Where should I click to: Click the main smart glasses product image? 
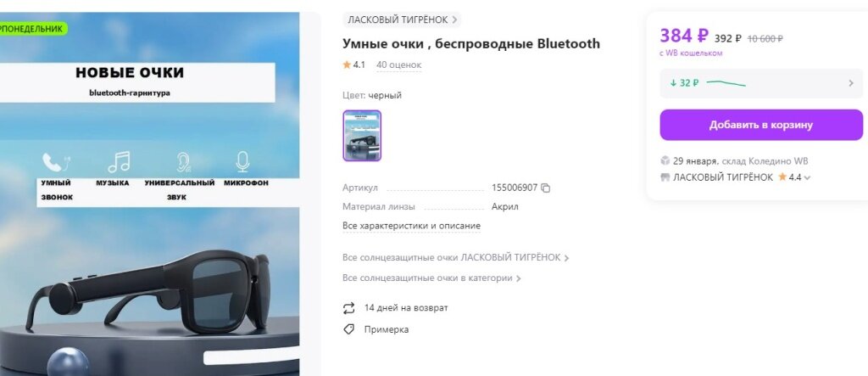(149, 194)
